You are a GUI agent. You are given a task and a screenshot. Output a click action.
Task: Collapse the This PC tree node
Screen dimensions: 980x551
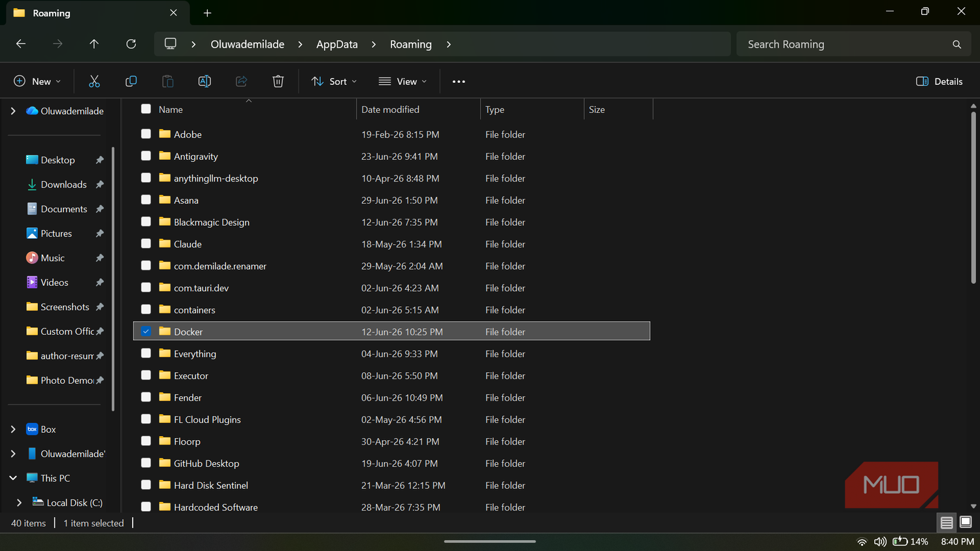click(13, 478)
